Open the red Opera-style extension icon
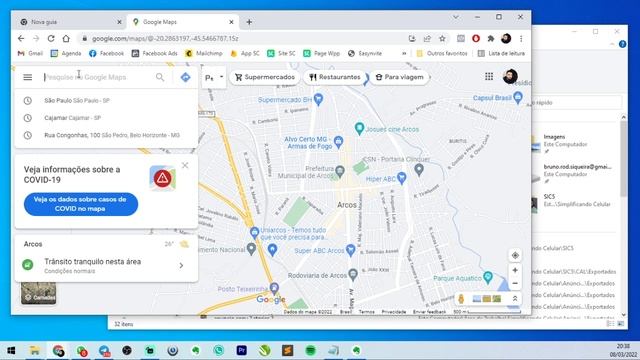This screenshot has height=360, width=640. 476,38
